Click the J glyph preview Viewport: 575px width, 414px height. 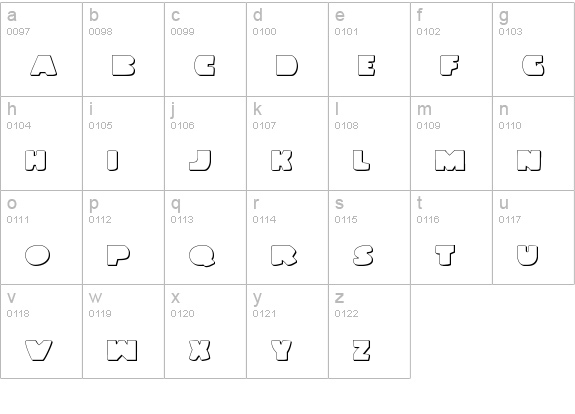pyautogui.click(x=200, y=160)
